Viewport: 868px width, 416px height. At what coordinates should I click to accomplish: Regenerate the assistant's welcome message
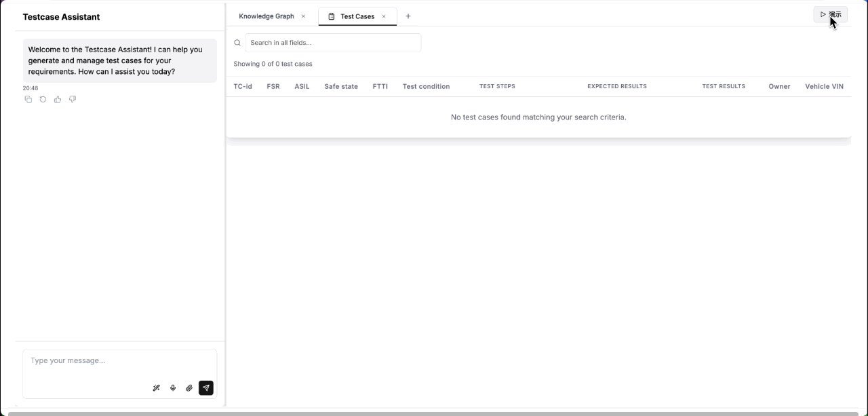43,99
